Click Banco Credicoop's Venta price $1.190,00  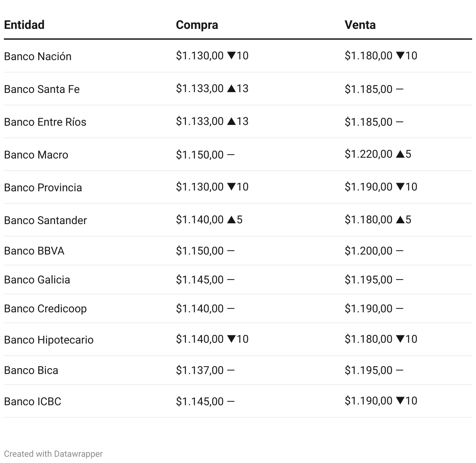point(368,308)
